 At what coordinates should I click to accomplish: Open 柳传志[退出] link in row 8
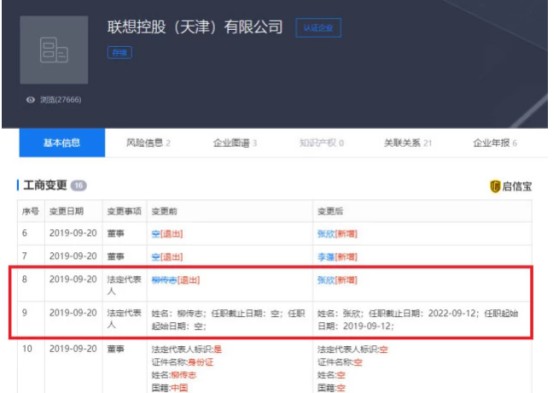click(176, 280)
